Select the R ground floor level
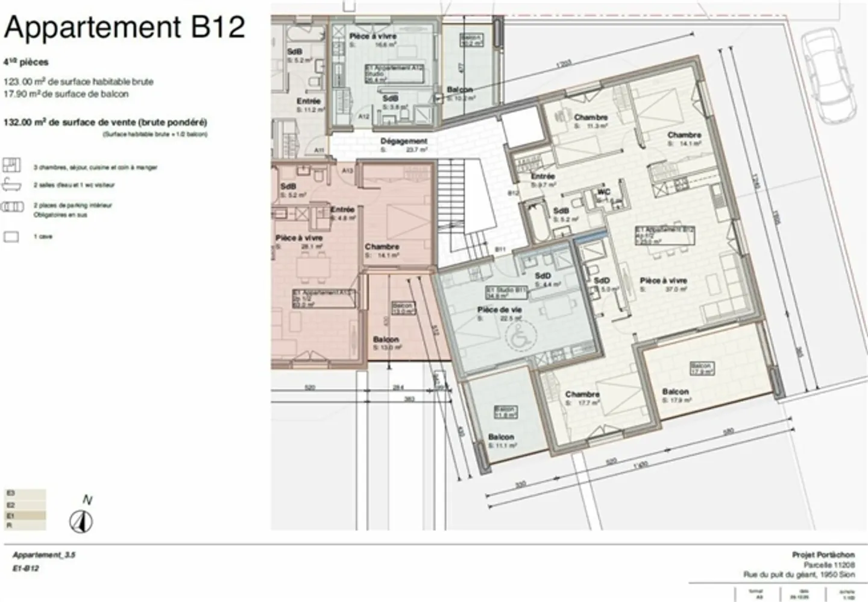The width and height of the screenshot is (868, 602). 25,526
